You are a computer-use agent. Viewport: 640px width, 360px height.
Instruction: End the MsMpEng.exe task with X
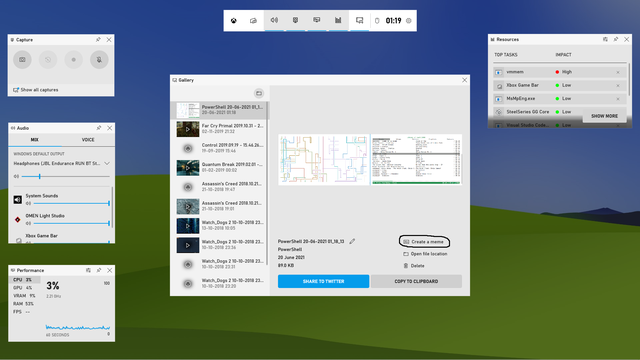(618, 99)
